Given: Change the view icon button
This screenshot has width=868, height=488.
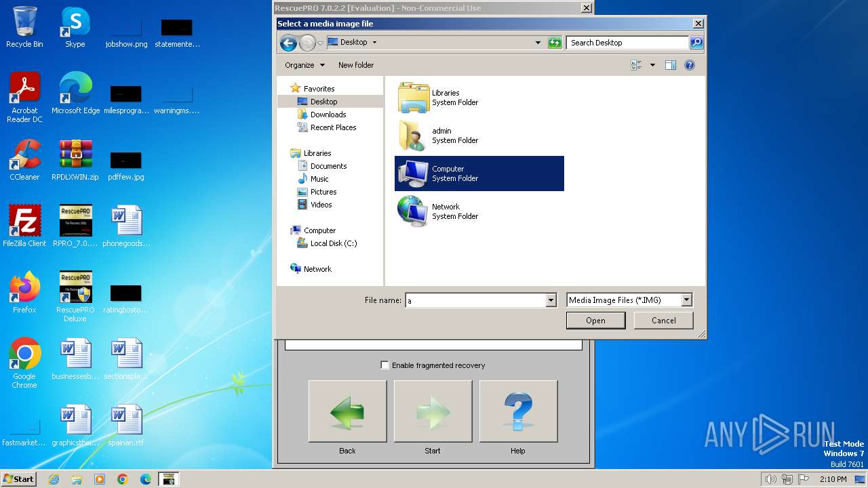Looking at the screenshot, I should [x=636, y=65].
